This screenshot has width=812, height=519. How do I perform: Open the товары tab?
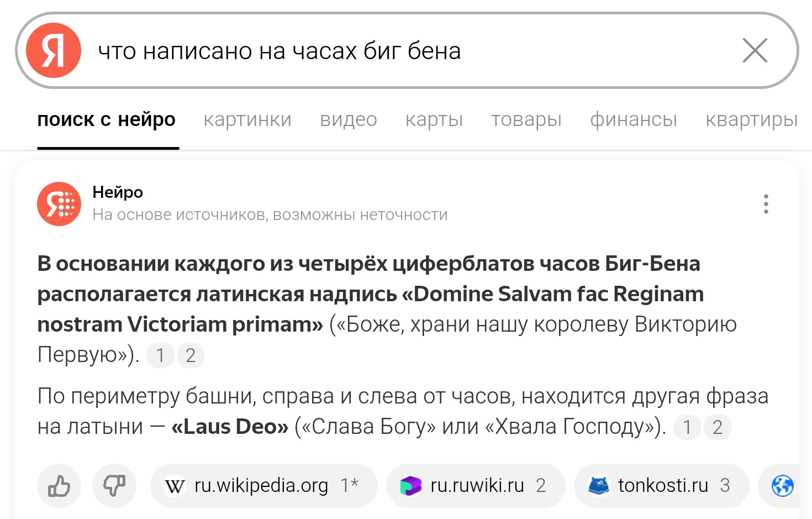526,119
